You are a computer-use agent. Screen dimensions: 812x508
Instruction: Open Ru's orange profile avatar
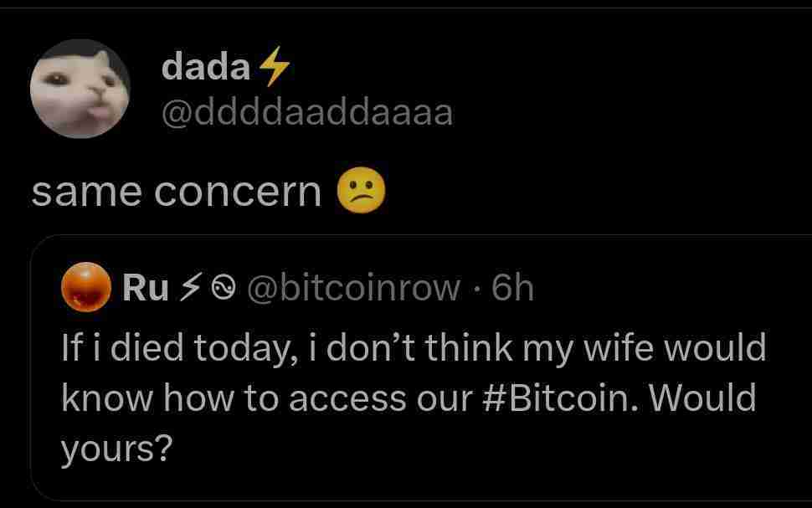[x=86, y=289]
